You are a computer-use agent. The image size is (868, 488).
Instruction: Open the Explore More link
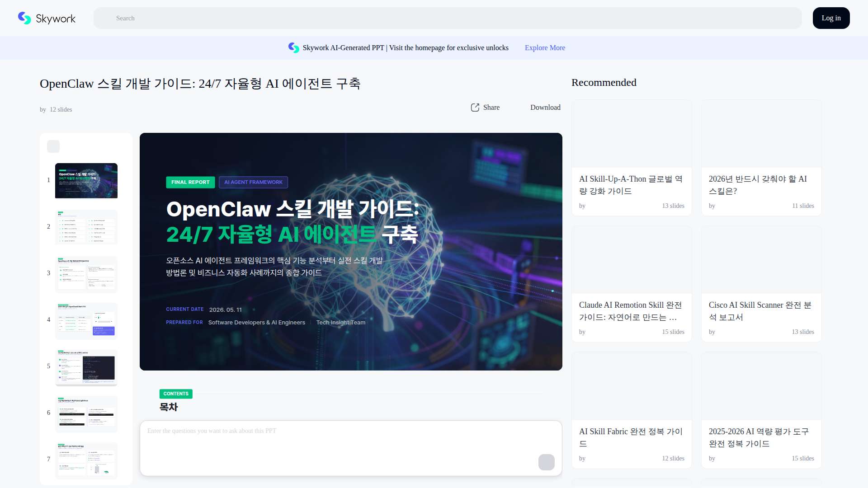545,48
